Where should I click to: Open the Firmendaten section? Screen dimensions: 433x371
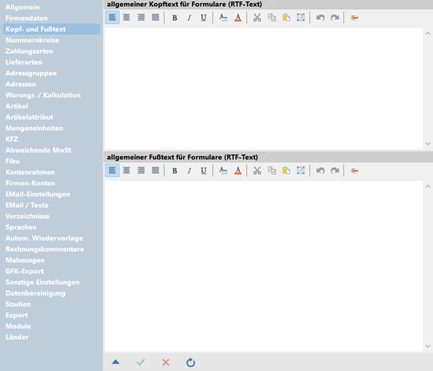coord(26,18)
